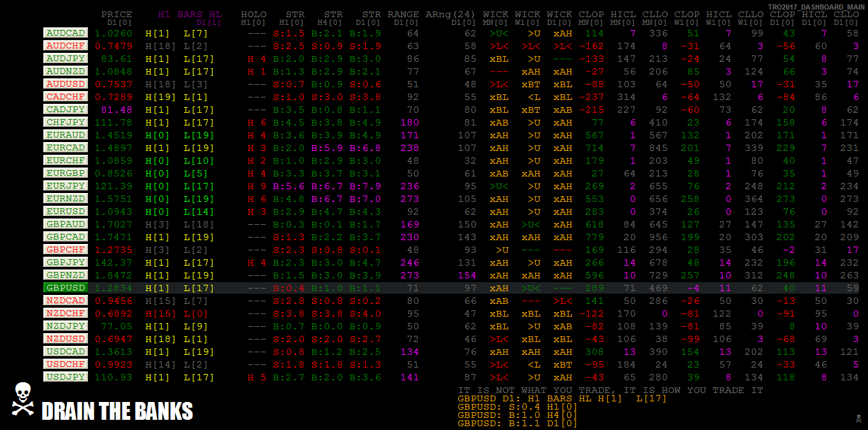Image resolution: width=868 pixels, height=430 pixels.
Task: Select the EURNZD symbol button
Action: pos(66,198)
